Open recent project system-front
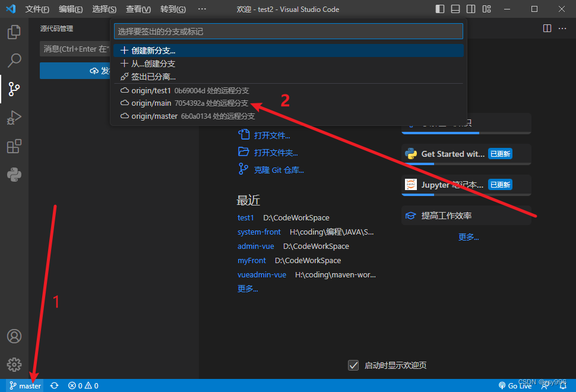The height and width of the screenshot is (392, 576). (259, 232)
